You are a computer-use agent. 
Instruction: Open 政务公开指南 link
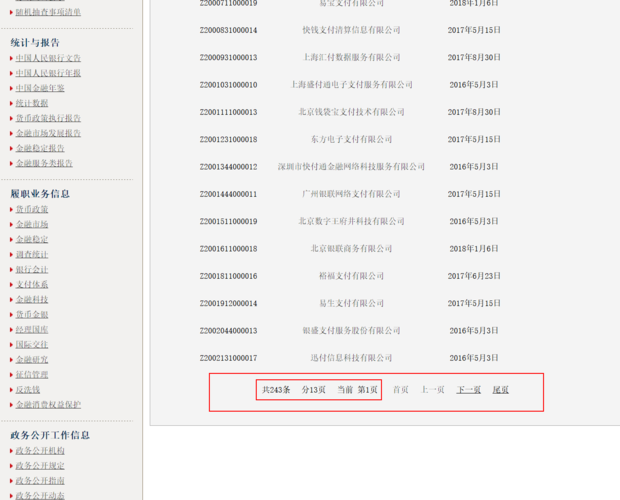[40, 481]
